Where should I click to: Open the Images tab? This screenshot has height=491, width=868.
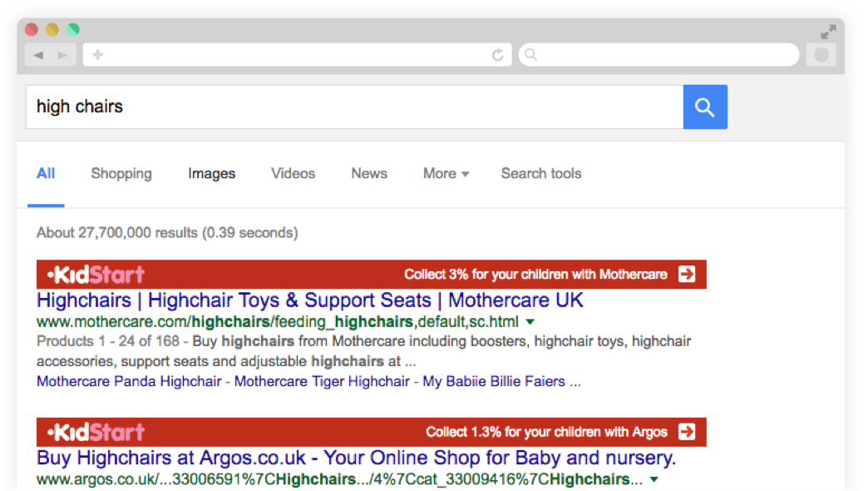click(x=211, y=173)
